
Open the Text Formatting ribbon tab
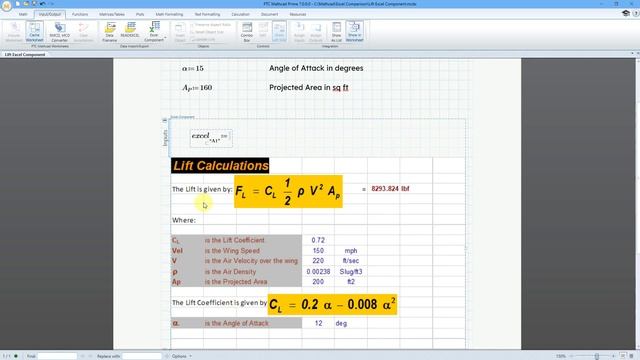point(207,14)
